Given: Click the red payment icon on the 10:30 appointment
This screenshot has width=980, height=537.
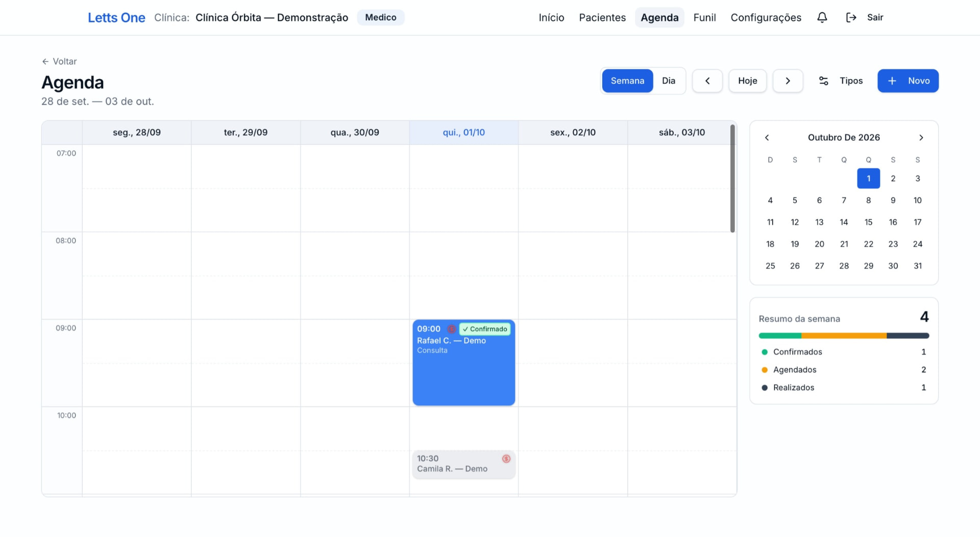Looking at the screenshot, I should (506, 458).
